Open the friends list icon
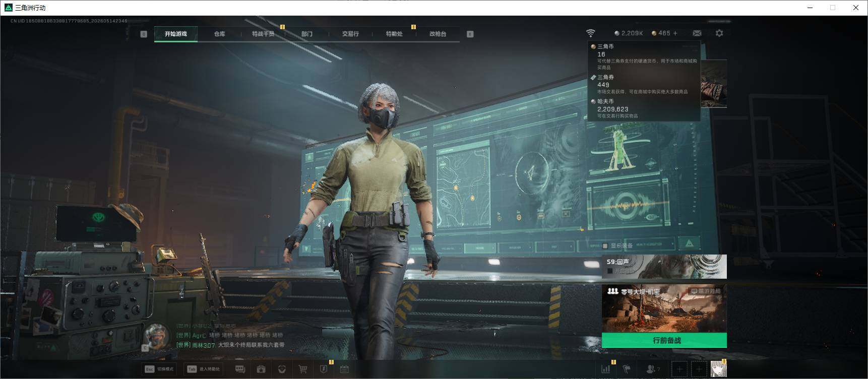868x379 pixels. click(653, 369)
